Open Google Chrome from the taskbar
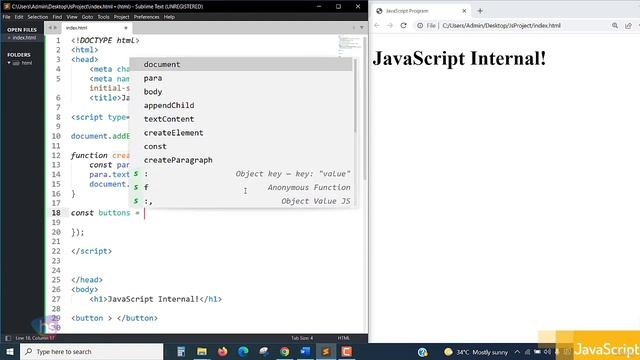640x360 pixels. 284,351
